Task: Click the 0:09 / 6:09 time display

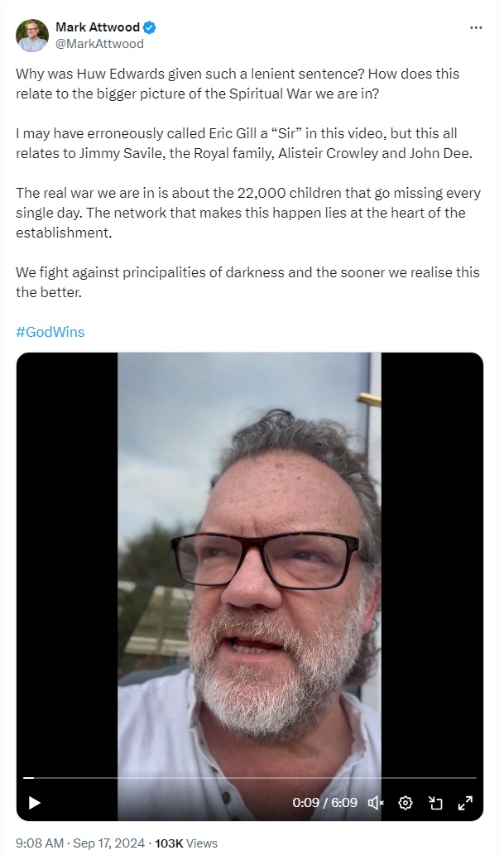Action: click(x=324, y=803)
